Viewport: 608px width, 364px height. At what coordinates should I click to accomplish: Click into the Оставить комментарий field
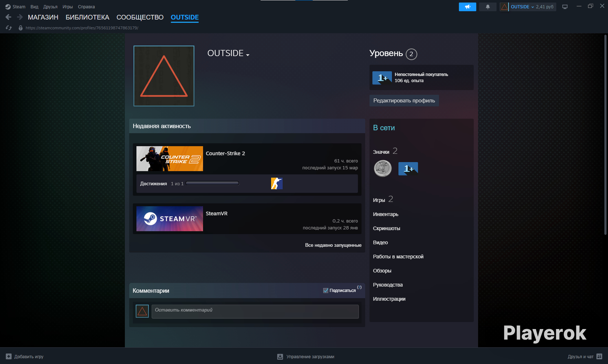[255, 311]
